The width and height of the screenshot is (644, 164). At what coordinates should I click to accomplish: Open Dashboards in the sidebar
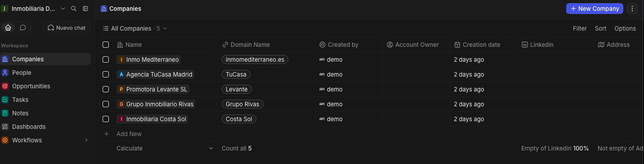click(x=45, y=127)
